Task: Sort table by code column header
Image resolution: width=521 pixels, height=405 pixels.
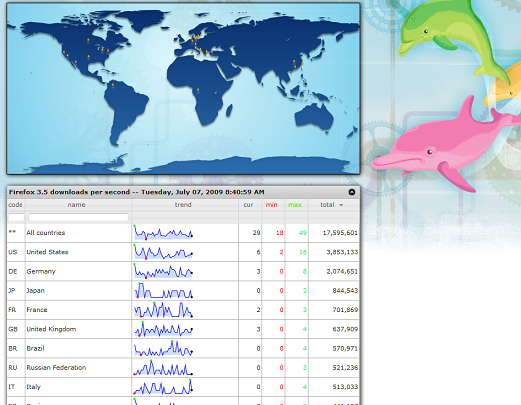Action: pyautogui.click(x=15, y=205)
